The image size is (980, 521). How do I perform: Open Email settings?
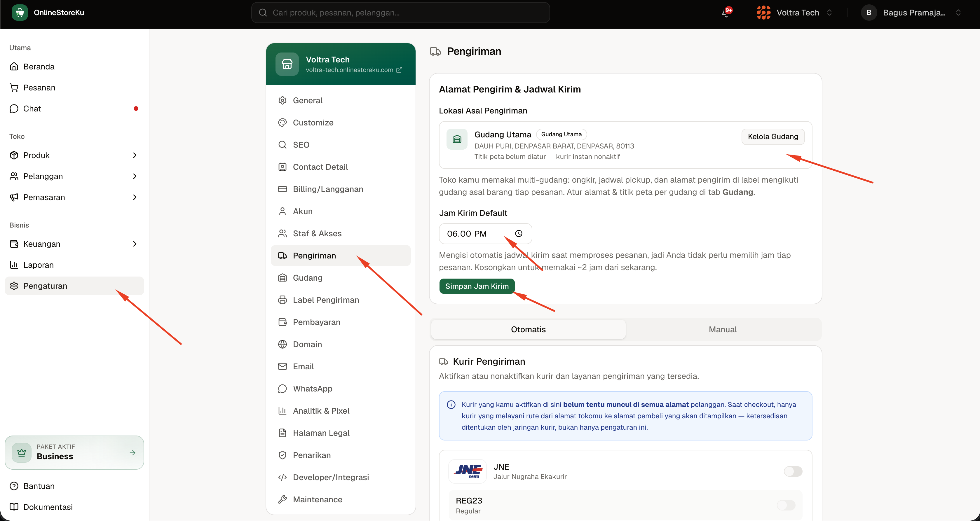pyautogui.click(x=341, y=366)
